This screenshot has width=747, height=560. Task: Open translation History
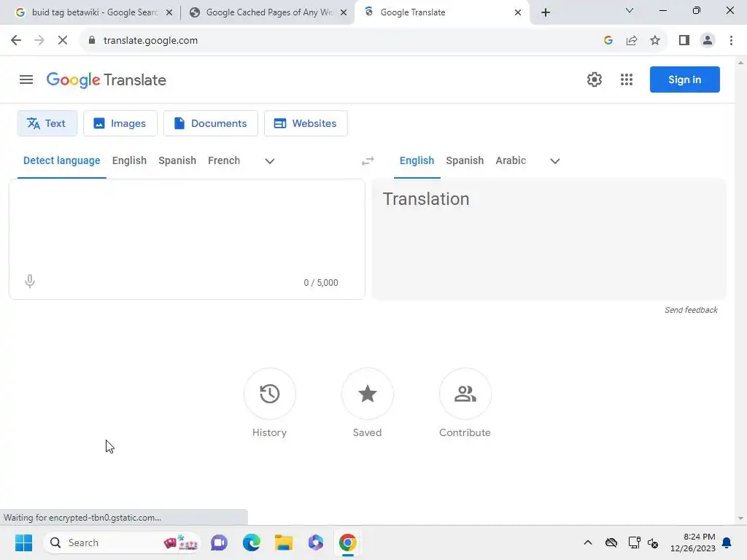pyautogui.click(x=270, y=394)
